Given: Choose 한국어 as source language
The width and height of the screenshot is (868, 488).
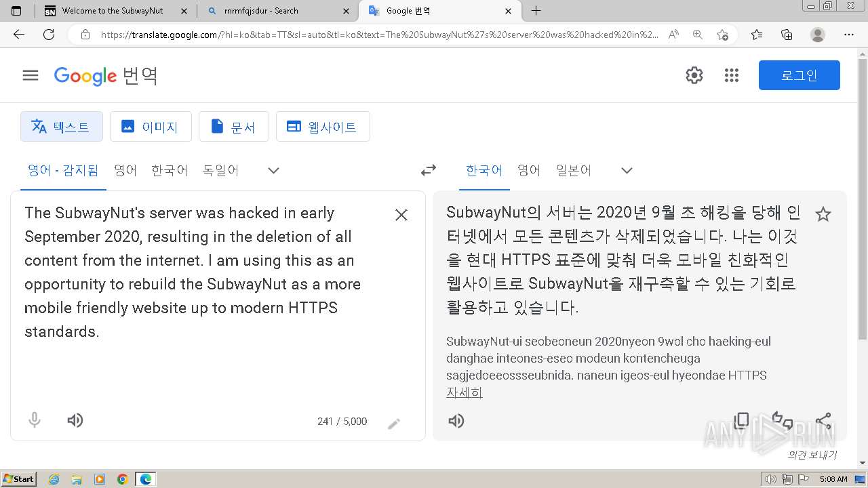Looking at the screenshot, I should [170, 170].
